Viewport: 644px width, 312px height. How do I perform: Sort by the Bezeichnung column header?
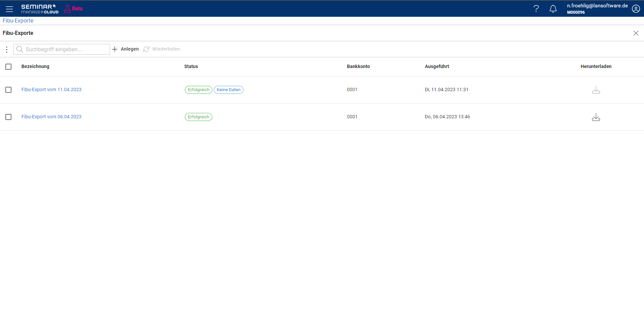(x=35, y=66)
